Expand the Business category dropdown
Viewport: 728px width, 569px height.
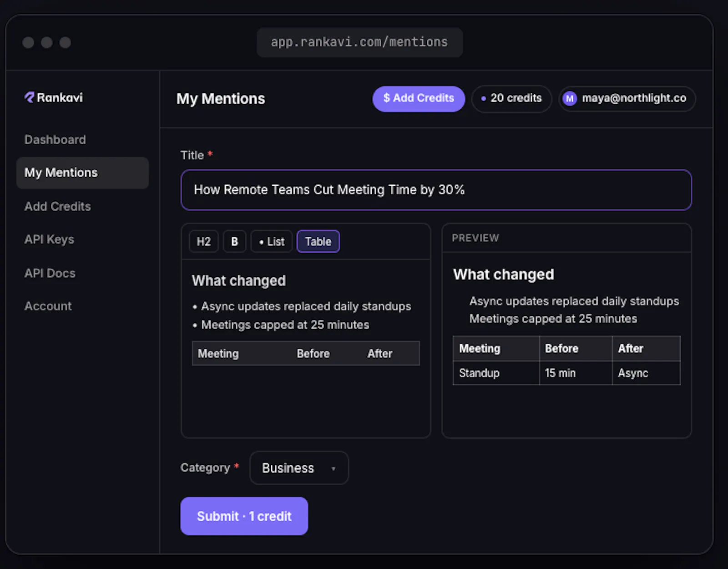pos(299,468)
